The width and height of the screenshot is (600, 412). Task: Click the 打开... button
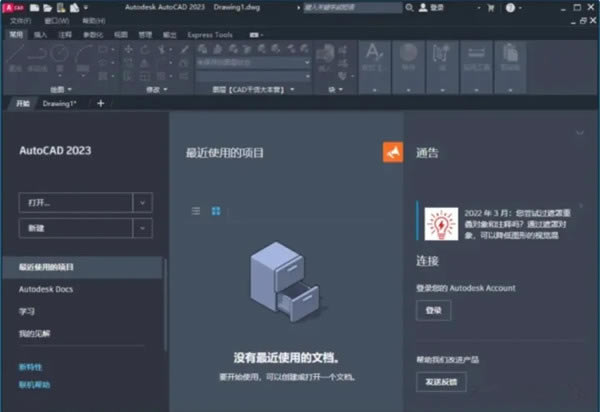(76, 202)
